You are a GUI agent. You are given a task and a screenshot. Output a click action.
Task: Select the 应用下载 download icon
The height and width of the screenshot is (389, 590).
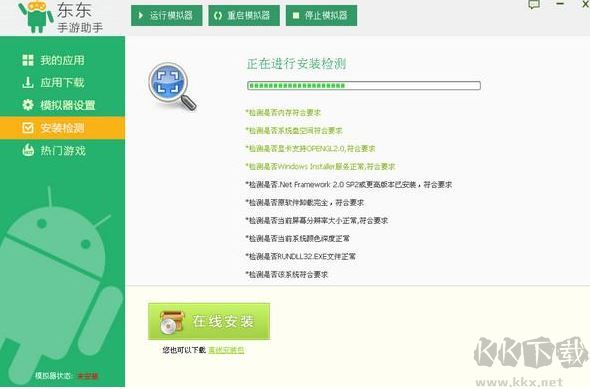coord(28,82)
